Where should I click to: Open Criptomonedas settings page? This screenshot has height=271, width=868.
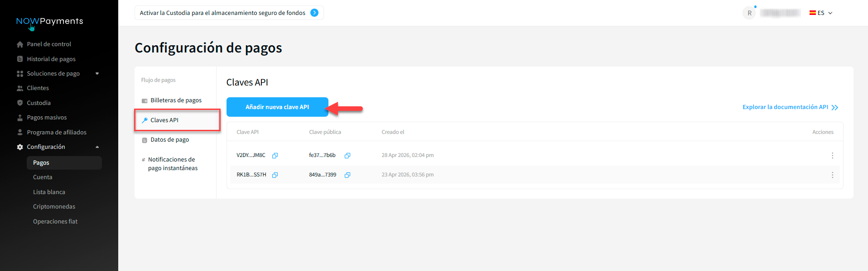coord(54,207)
